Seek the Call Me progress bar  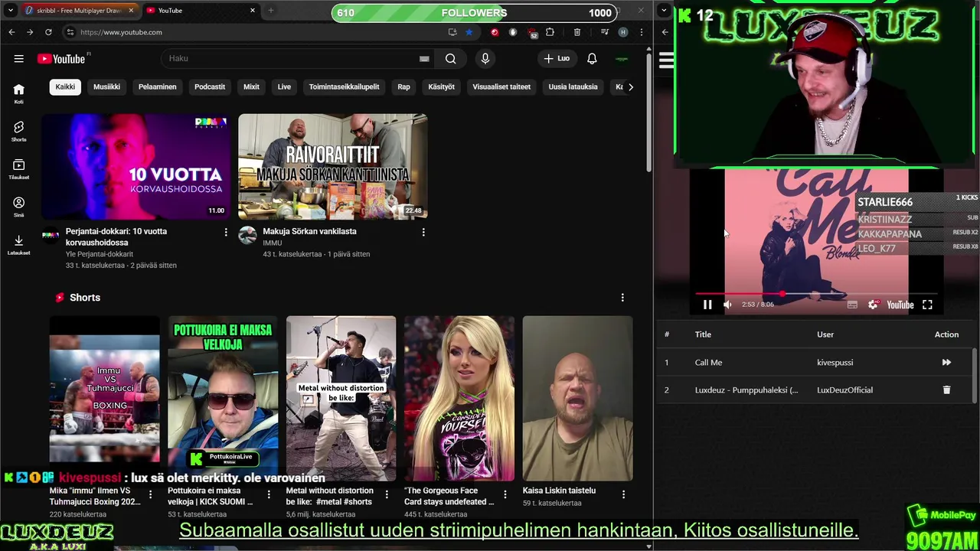click(815, 294)
